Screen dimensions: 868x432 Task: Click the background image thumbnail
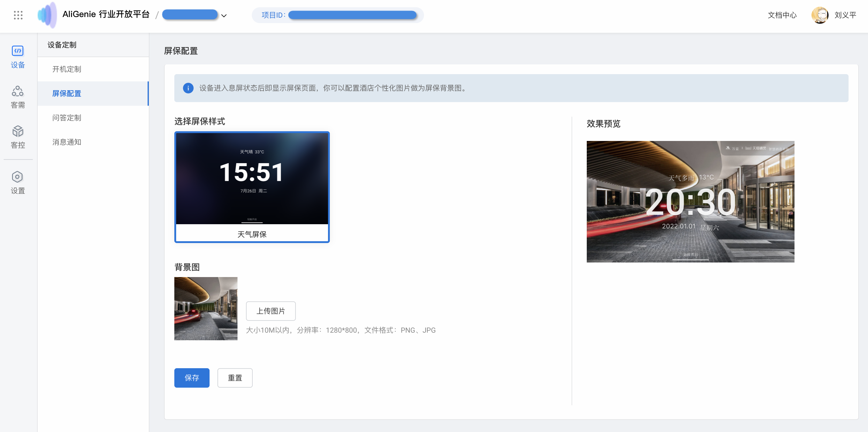206,308
